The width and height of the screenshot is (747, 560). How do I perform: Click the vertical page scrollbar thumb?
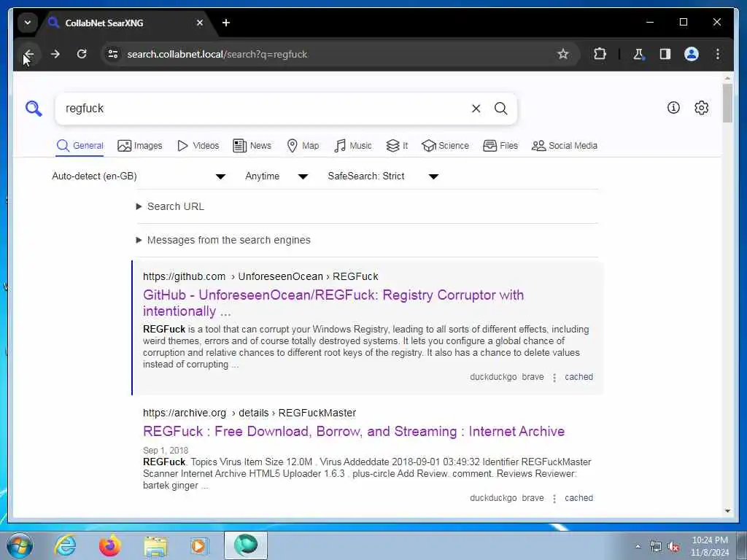click(x=727, y=103)
